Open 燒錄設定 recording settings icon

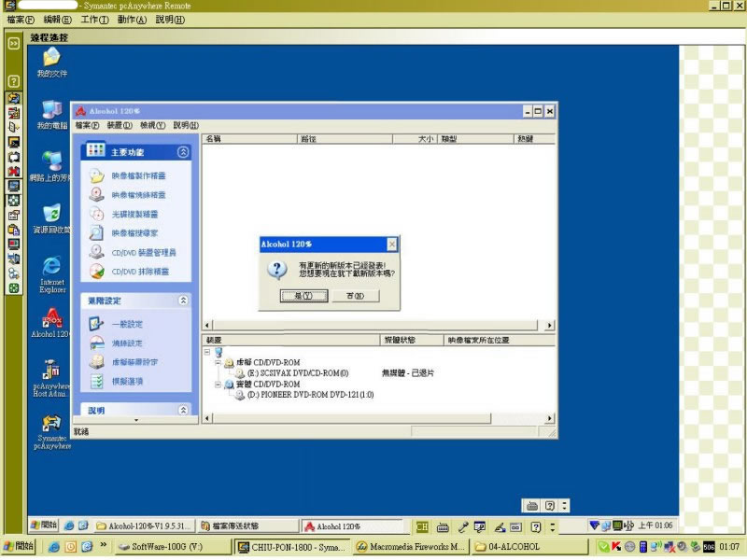pos(97,343)
